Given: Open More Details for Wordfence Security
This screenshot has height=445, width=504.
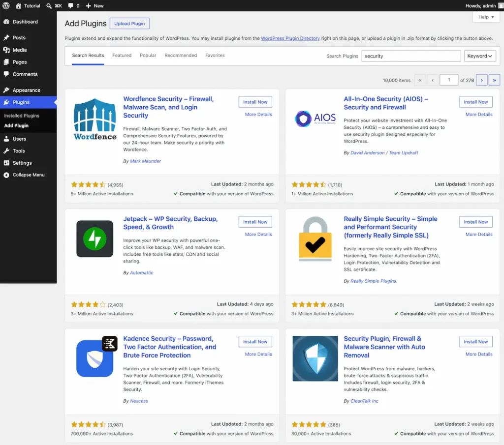Looking at the screenshot, I should click(x=258, y=114).
